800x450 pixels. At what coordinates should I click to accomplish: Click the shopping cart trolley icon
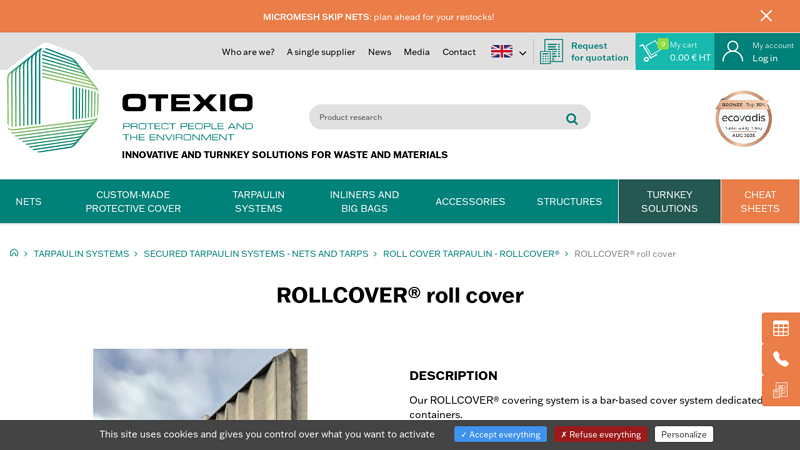tap(651, 51)
